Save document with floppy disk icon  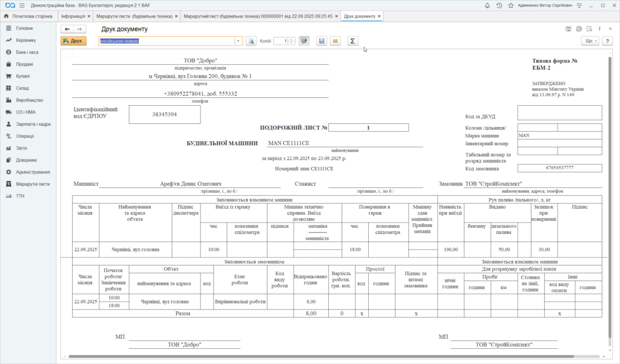tap(322, 41)
